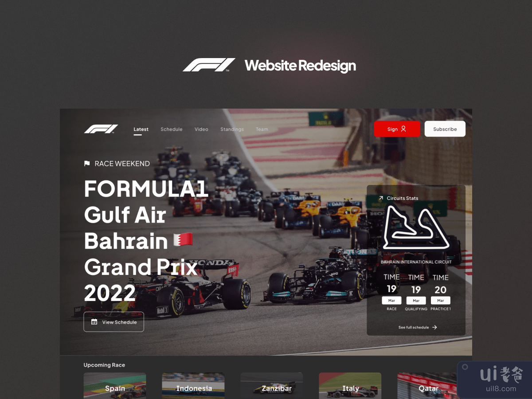This screenshot has height=399, width=532.
Task: Click the flag icon beside Race Weekend
Action: pyautogui.click(x=87, y=164)
